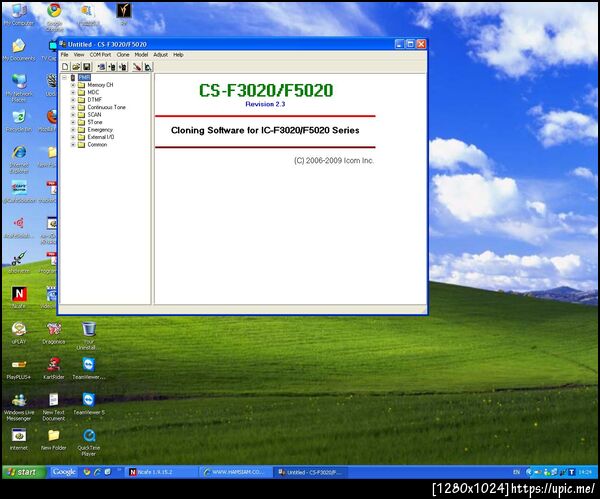Open Recycle Bin desktop icon

(18, 121)
